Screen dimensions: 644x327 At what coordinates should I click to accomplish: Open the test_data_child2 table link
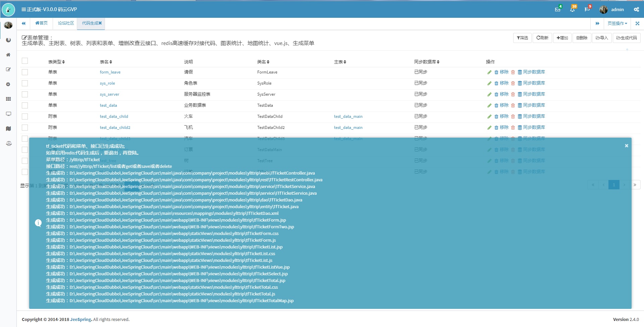click(115, 128)
